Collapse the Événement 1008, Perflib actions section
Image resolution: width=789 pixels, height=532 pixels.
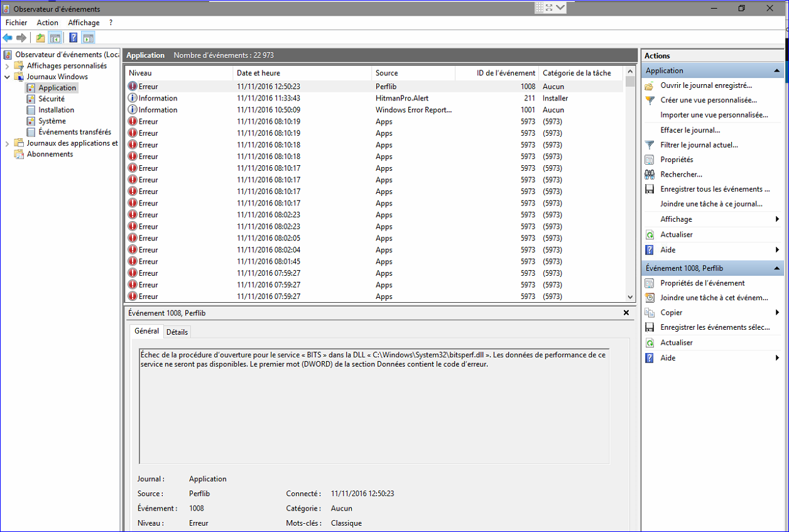coord(777,268)
